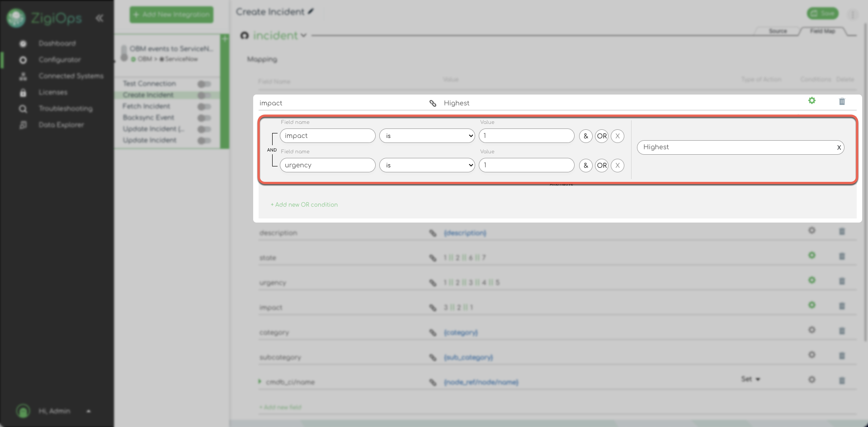Screen dimensions: 868x427
Task: Click the pencil icon next to Create Incident
Action: point(311,12)
